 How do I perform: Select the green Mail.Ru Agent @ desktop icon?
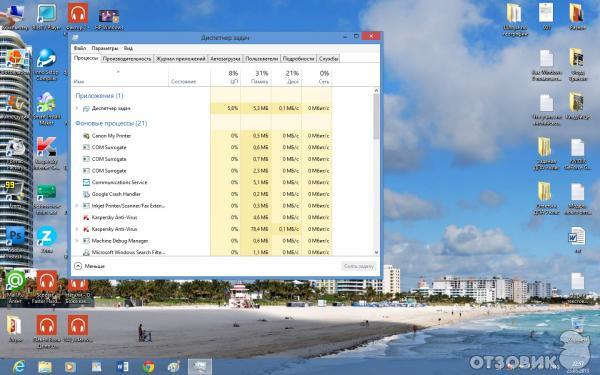pos(15,281)
